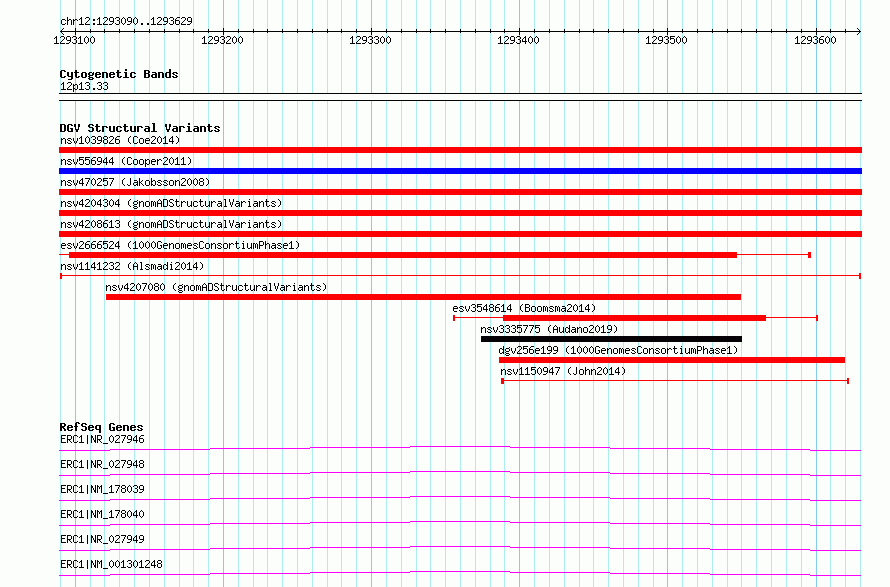This screenshot has width=890, height=587.
Task: Click the red bar for dgv256e199
Action: (672, 360)
